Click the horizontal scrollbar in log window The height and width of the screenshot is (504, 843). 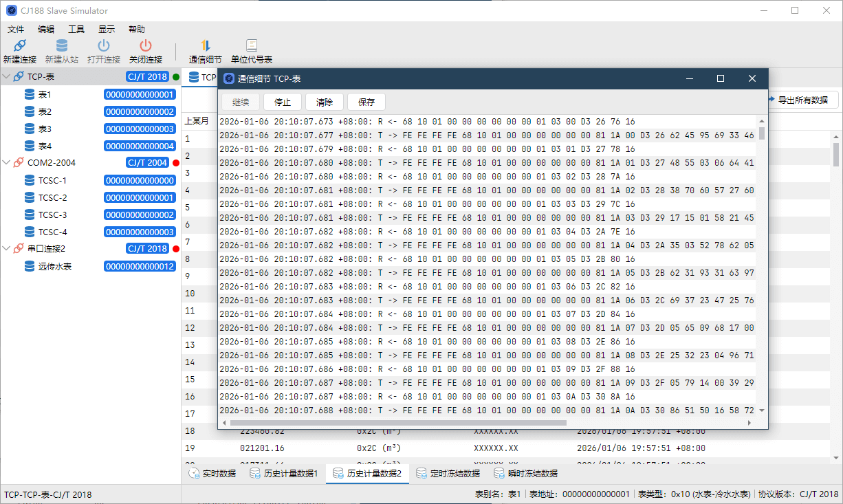tap(399, 423)
